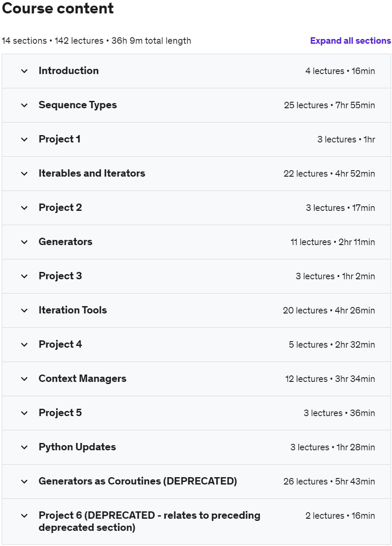Screen dimensions: 392x546
Task: Expand Generators section arrow
Action: coord(24,242)
